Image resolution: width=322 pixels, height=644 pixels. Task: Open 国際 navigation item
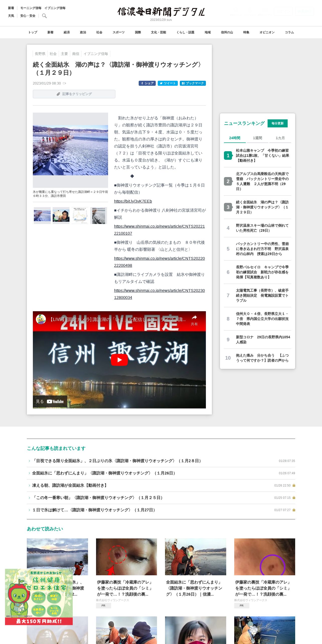tap(138, 32)
